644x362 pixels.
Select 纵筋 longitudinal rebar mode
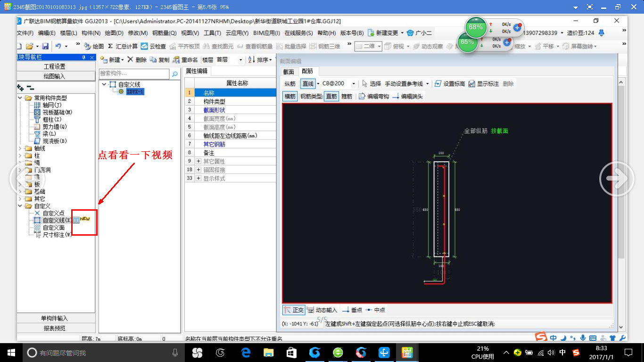click(290, 83)
